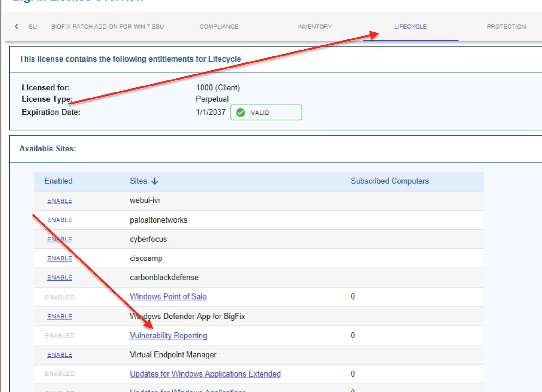Viewport: 542px width, 392px height.
Task: Select the Lifecycle tab
Action: pos(410,27)
